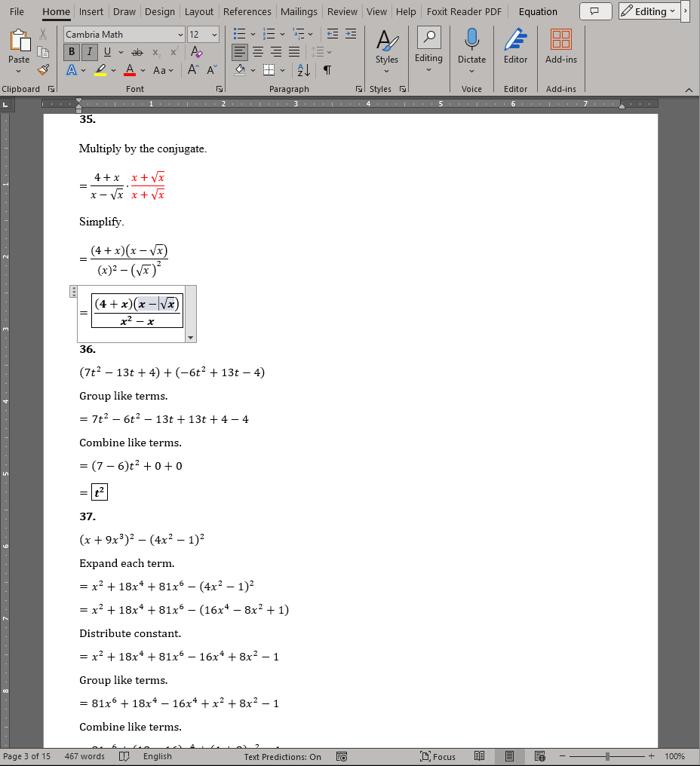Open the Numbering list dropdown
This screenshot has width=700, height=766.
(283, 34)
